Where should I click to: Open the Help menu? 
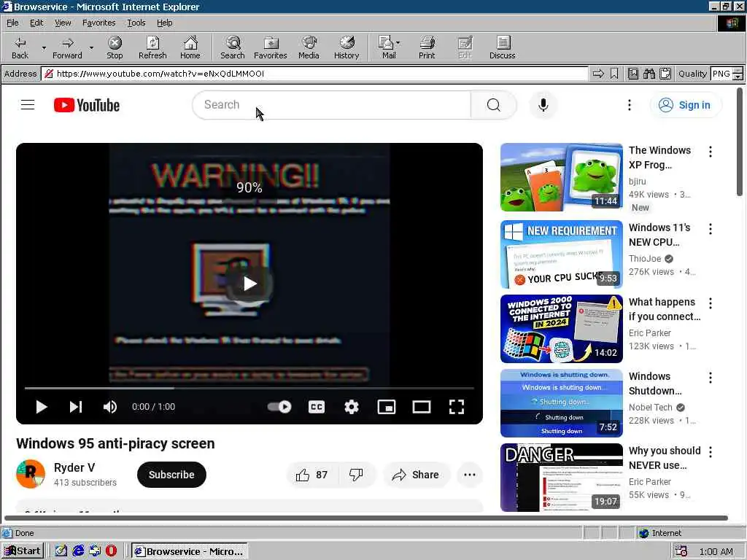tap(164, 23)
